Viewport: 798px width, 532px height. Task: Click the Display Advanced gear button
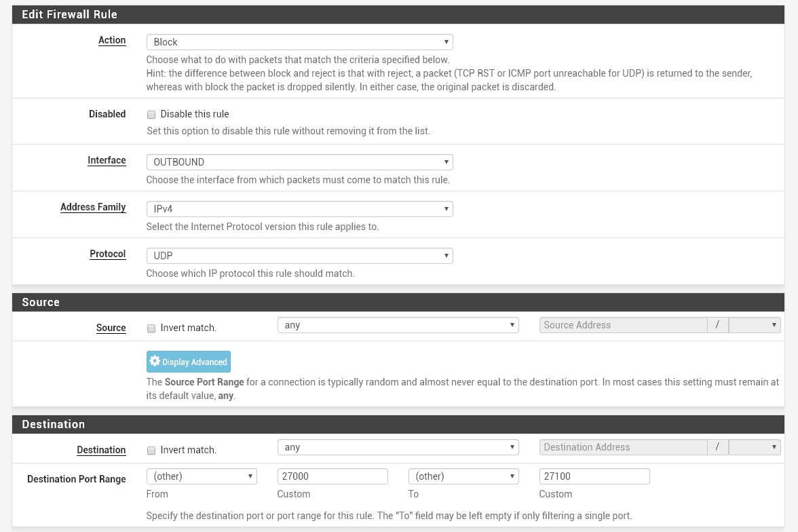click(189, 362)
